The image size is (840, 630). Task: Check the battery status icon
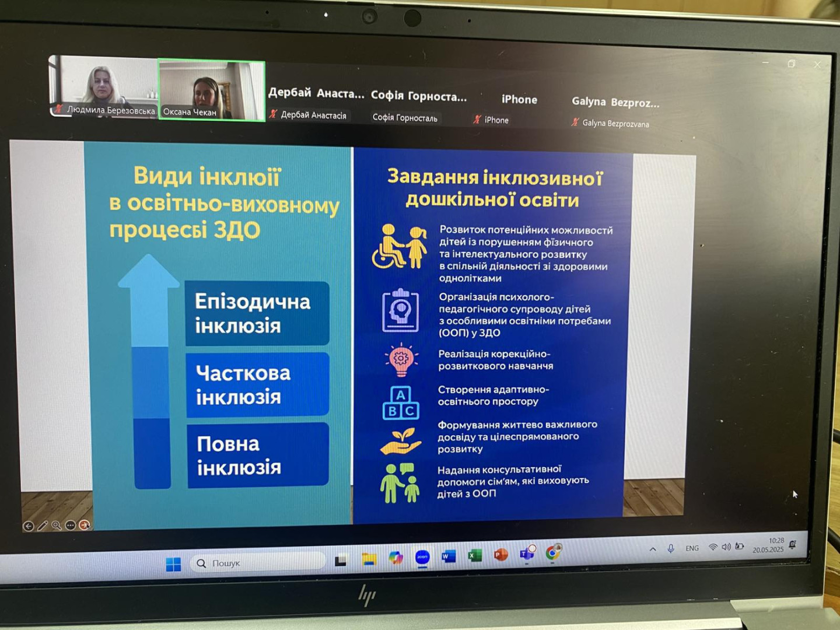[x=740, y=546]
